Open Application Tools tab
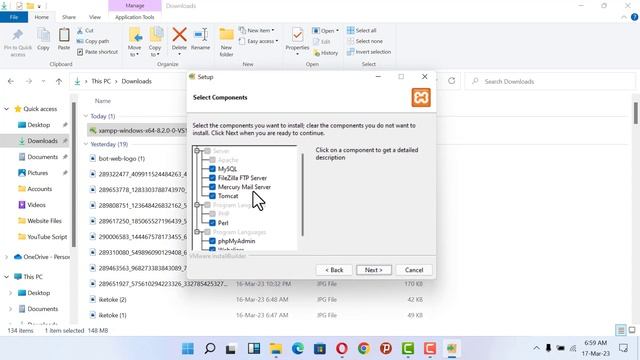This screenshot has height=360, width=640. 135,17
